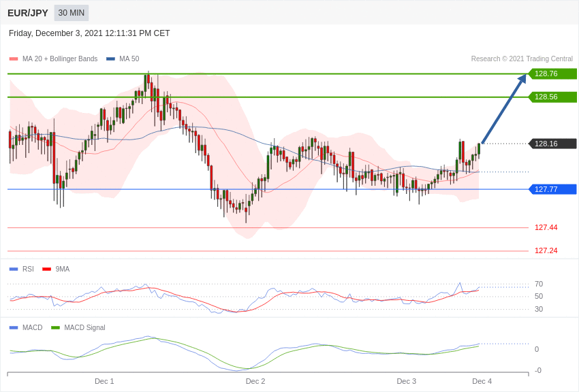This screenshot has height=392, width=579.
Task: Click the MACD Signal legend label
Action: pyautogui.click(x=84, y=327)
